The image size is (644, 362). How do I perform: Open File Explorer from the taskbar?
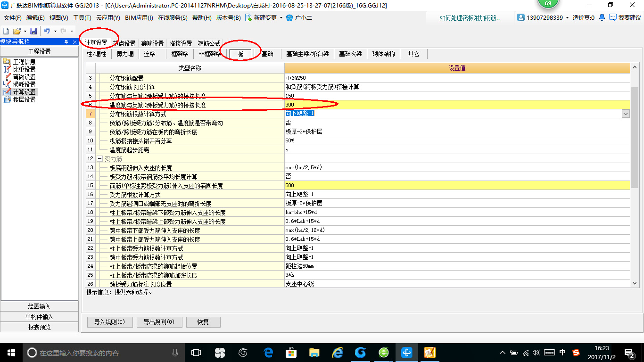tap(314, 352)
